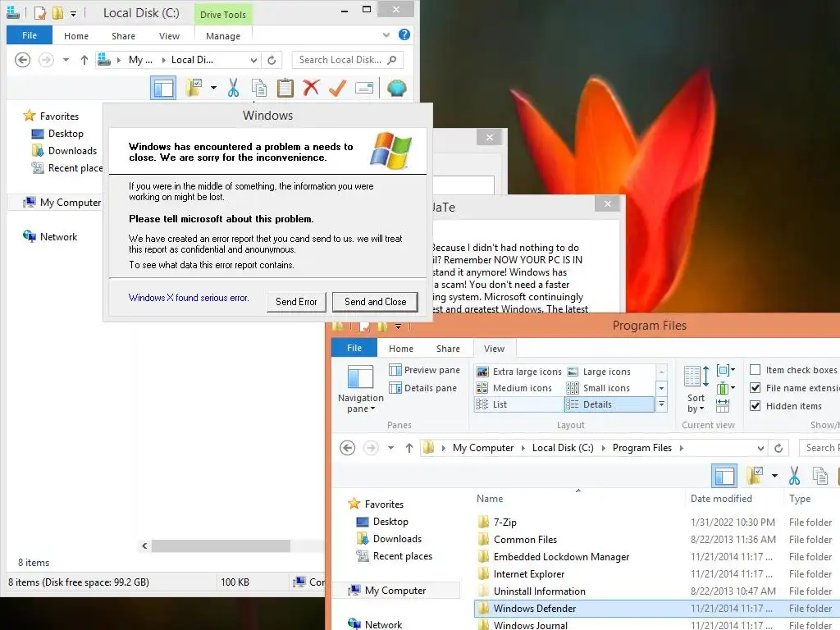Image resolution: width=840 pixels, height=630 pixels.
Task: Open the Local Disk File menu
Action: point(30,35)
